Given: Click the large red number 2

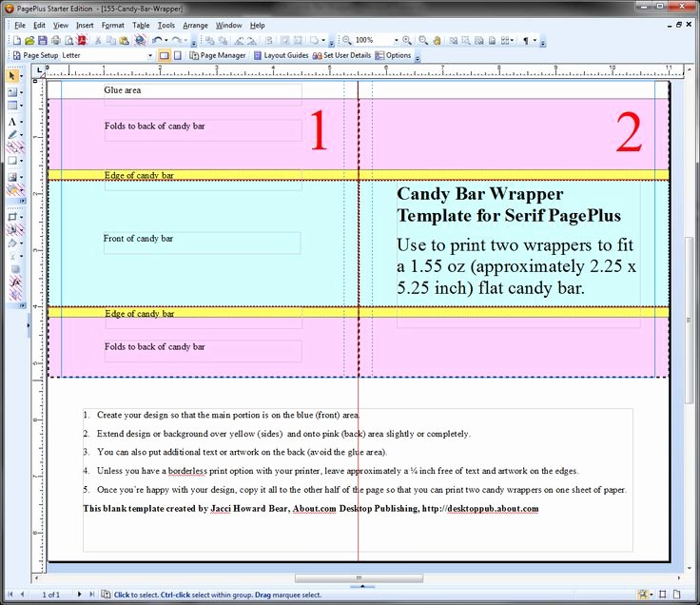Looking at the screenshot, I should pyautogui.click(x=629, y=132).
